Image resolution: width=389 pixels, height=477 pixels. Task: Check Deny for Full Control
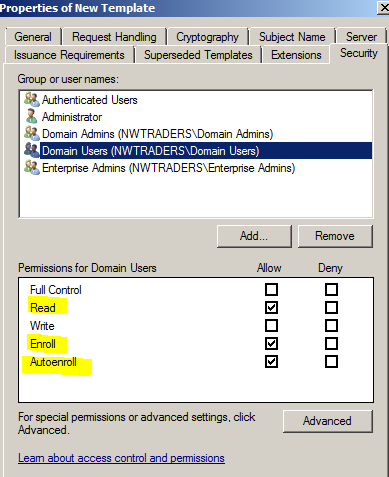pos(331,290)
